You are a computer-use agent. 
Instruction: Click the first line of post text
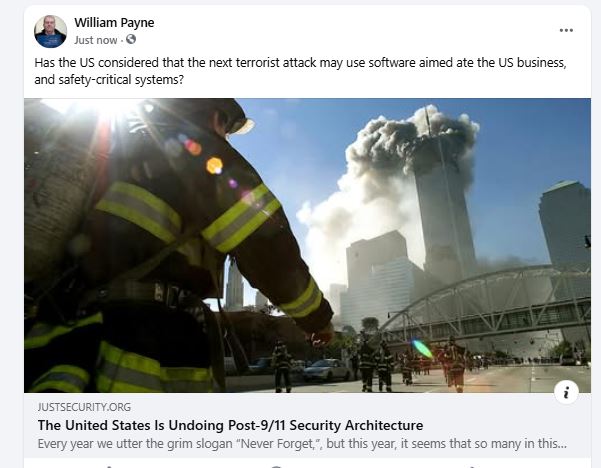[300, 62]
